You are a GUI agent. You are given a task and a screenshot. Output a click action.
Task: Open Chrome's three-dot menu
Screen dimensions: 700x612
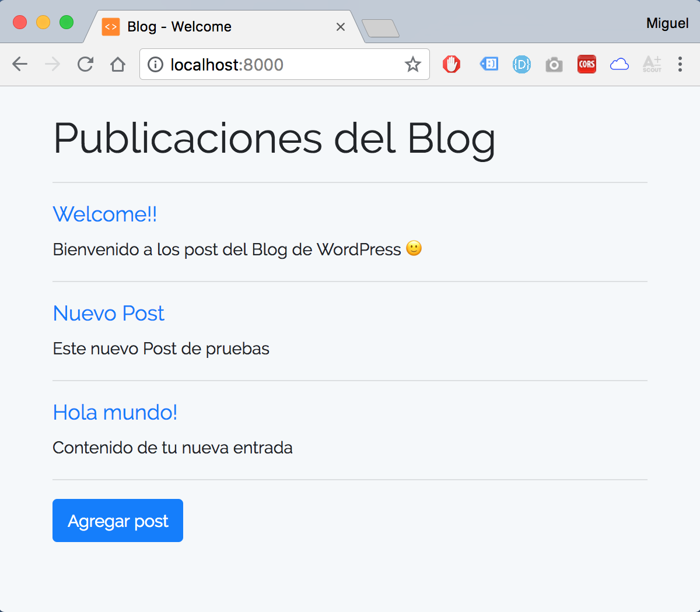[680, 64]
